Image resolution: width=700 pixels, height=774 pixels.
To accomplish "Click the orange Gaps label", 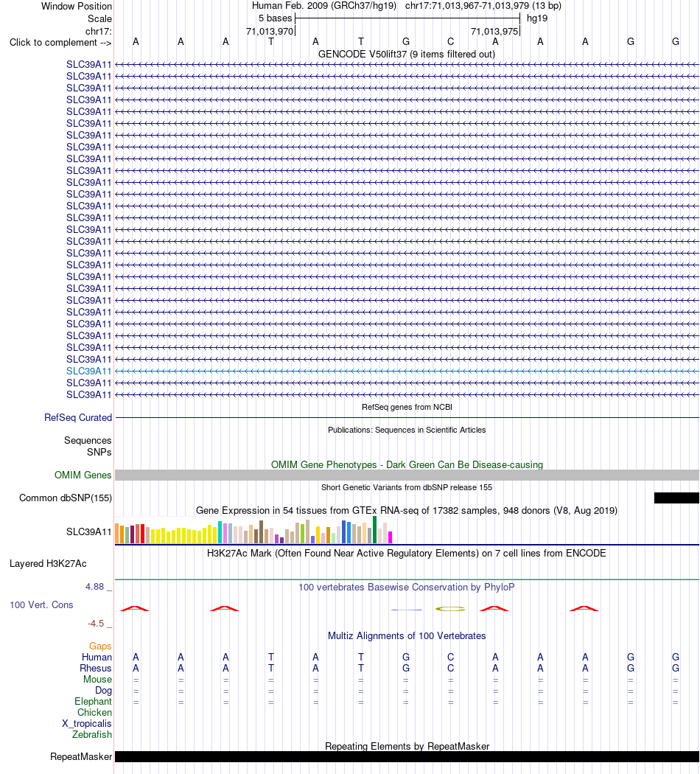I will [x=100, y=646].
